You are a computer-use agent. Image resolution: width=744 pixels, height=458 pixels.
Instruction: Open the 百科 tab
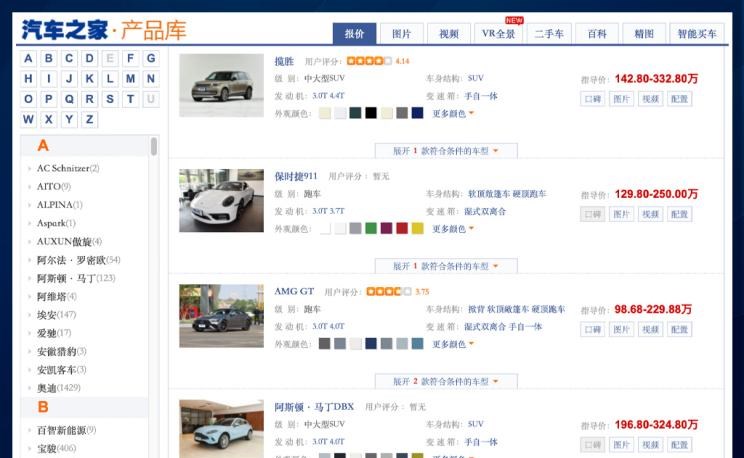point(597,34)
